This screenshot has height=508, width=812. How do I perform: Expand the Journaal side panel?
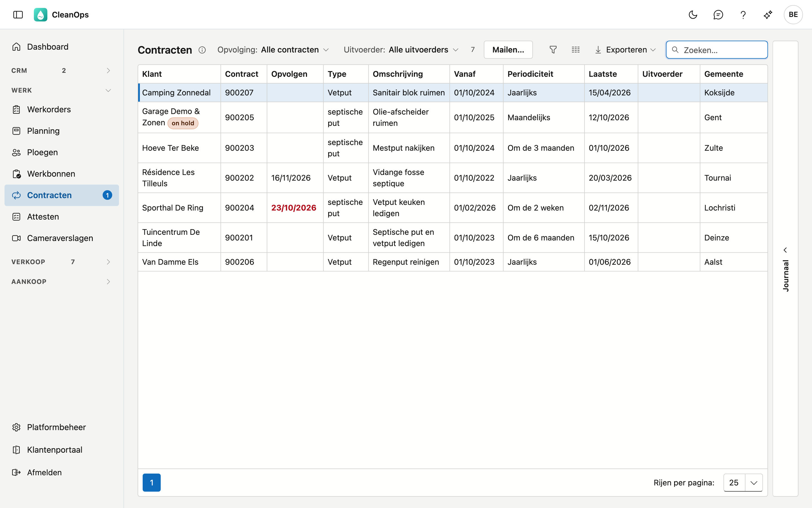785,269
